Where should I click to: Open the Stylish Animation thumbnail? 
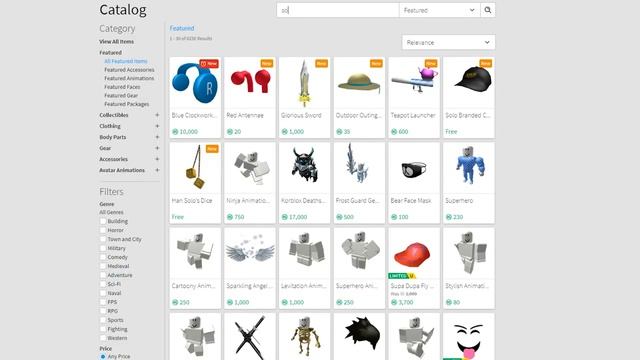469,253
